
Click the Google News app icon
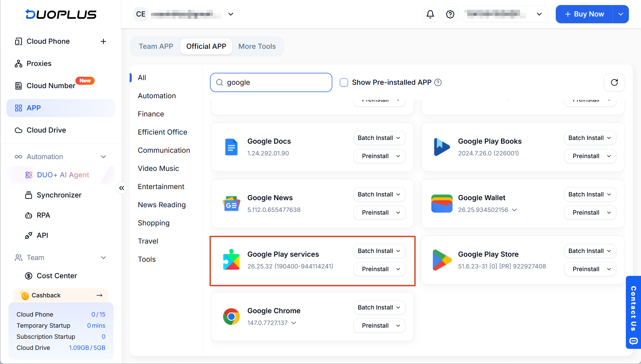click(x=231, y=204)
